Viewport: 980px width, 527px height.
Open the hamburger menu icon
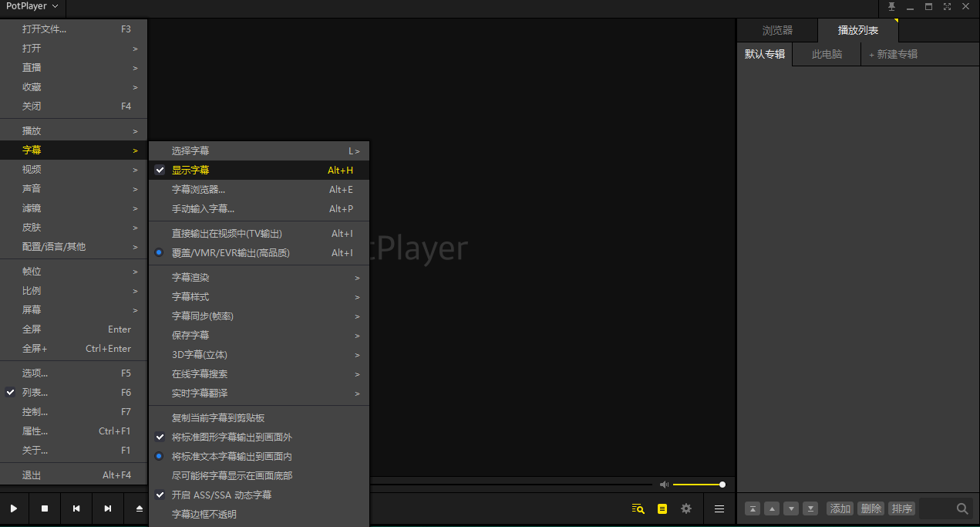click(719, 508)
